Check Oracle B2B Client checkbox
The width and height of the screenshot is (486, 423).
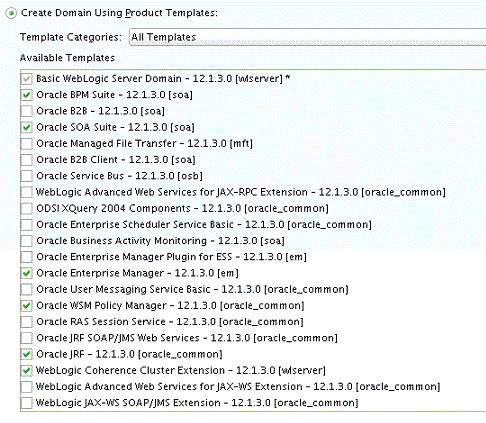click(x=27, y=160)
